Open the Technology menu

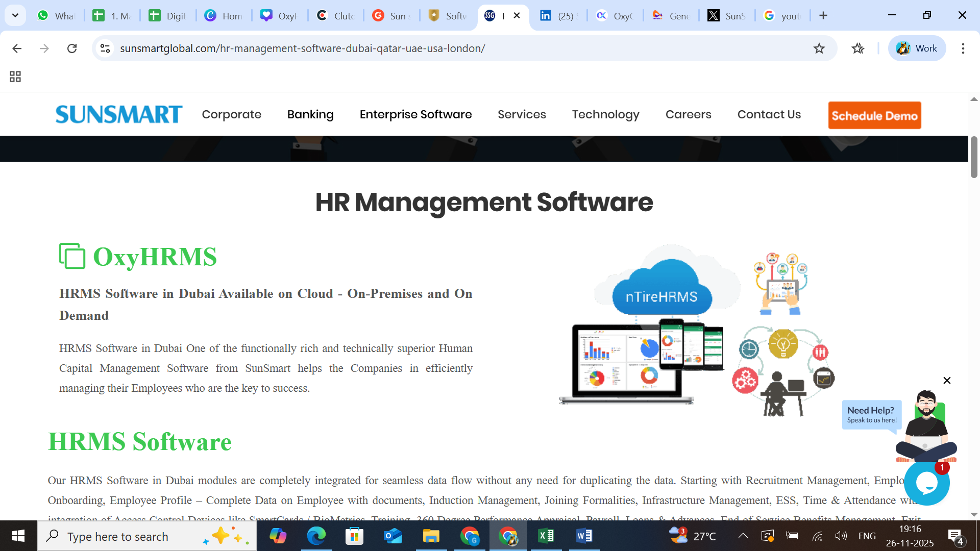coord(605,114)
